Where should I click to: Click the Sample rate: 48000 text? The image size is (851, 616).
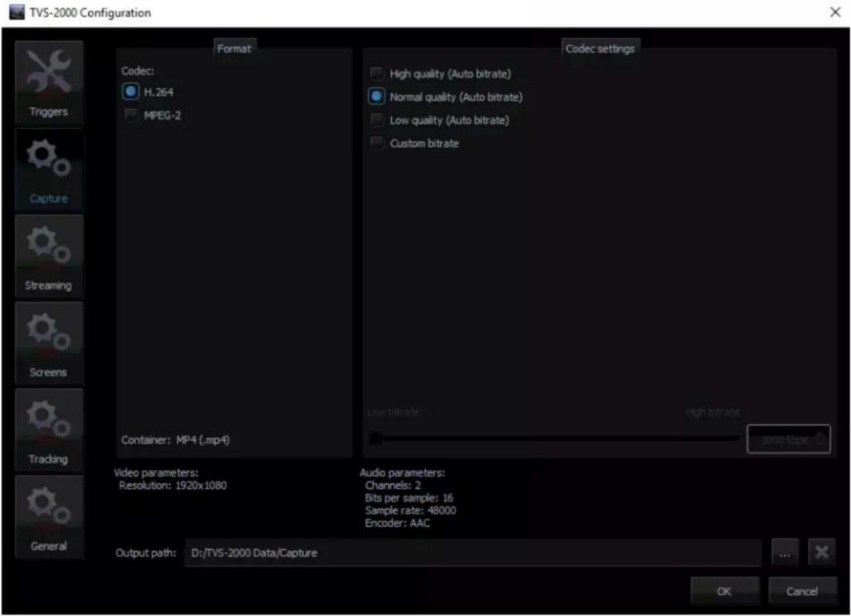410,511
